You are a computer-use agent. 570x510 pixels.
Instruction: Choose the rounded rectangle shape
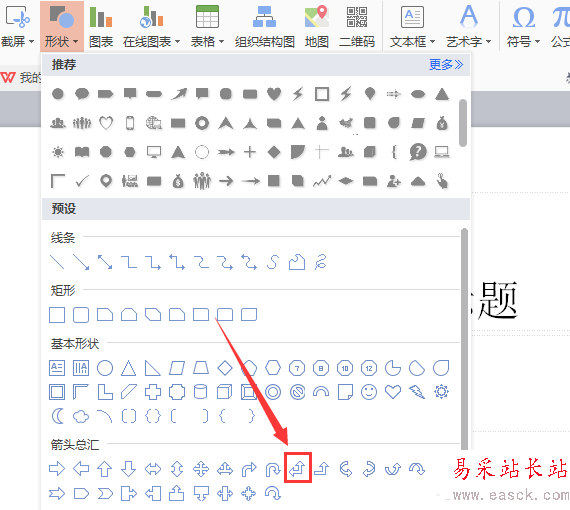point(81,315)
